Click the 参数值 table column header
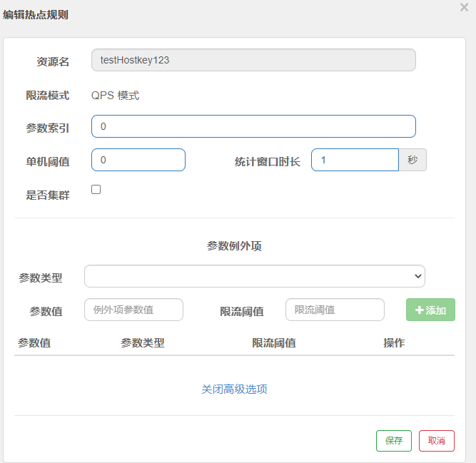 tap(34, 343)
